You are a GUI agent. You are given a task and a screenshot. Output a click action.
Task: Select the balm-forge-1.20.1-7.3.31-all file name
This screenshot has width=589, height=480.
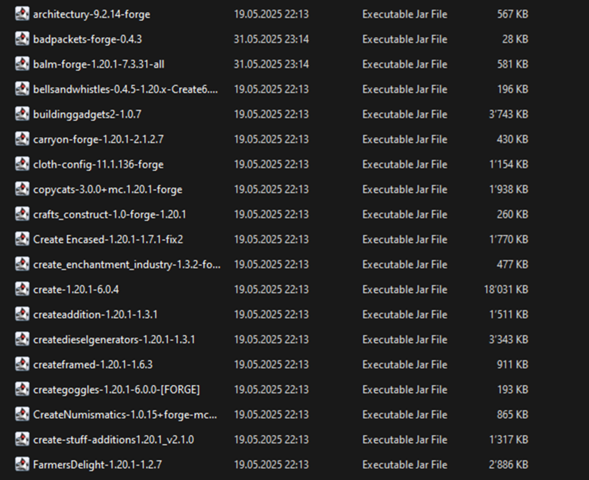coord(99,64)
